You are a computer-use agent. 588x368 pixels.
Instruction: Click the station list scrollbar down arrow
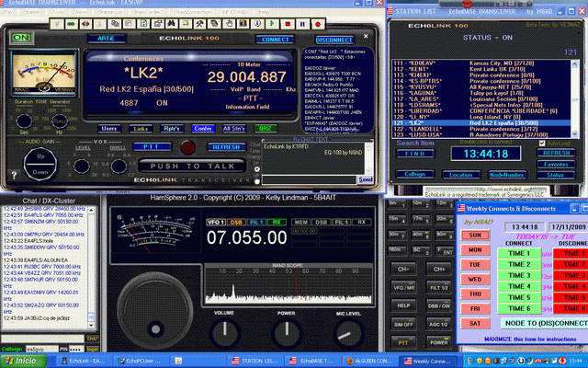coord(575,134)
